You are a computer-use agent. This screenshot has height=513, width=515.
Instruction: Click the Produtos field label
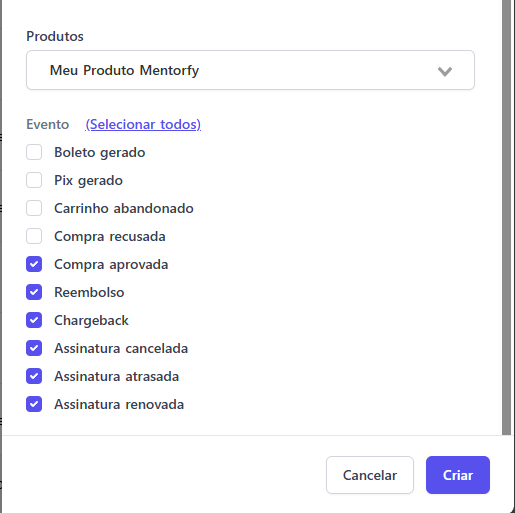[55, 36]
